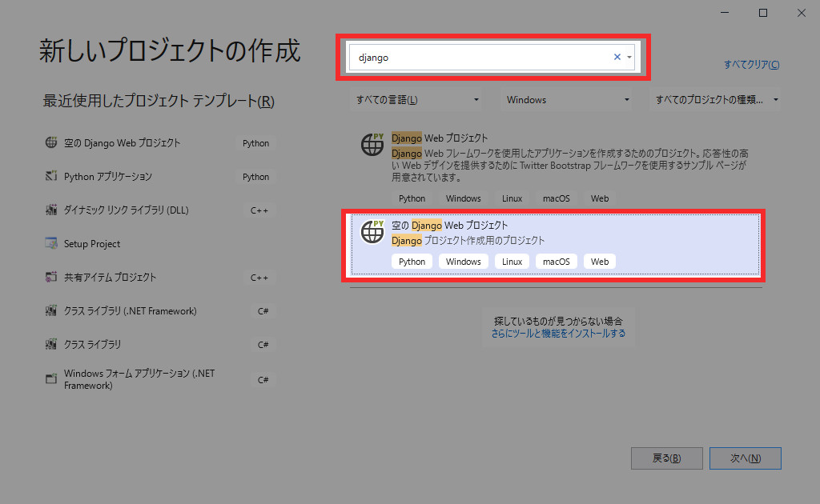Open search history dropdown arrow
The height and width of the screenshot is (504, 820).
point(629,57)
